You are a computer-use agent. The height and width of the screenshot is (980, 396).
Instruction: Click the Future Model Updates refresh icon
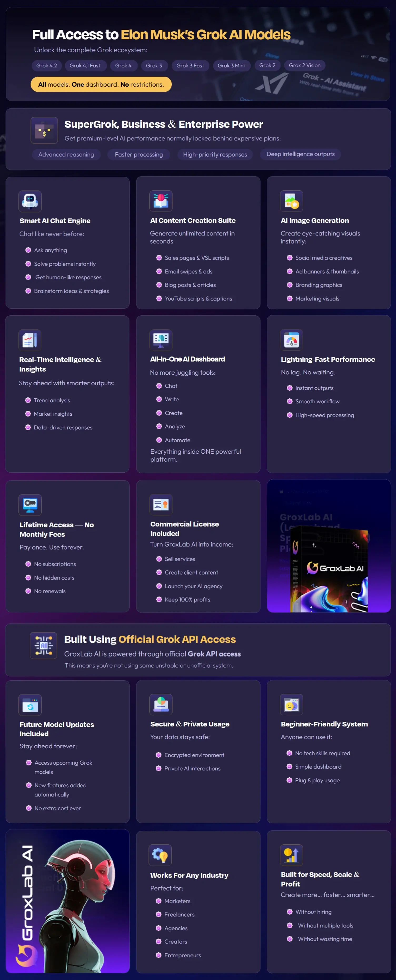(x=30, y=705)
